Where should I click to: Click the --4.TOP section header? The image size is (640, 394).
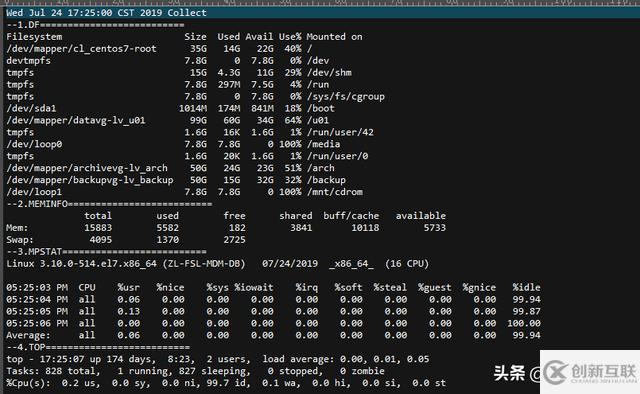(98, 347)
